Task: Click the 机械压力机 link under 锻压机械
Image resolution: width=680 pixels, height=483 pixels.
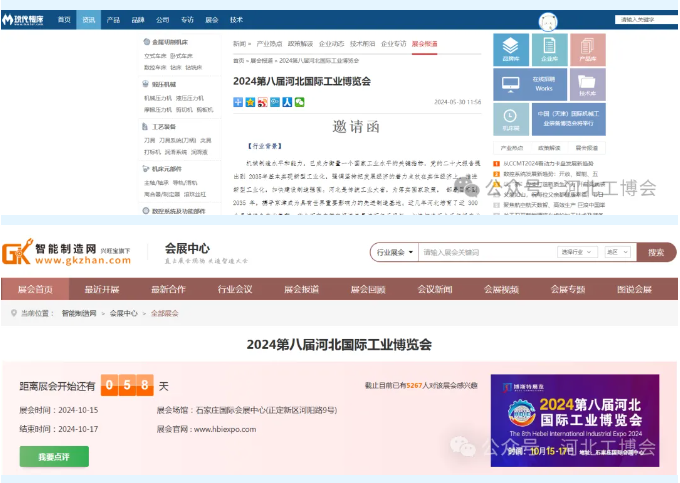Action: 158,98
